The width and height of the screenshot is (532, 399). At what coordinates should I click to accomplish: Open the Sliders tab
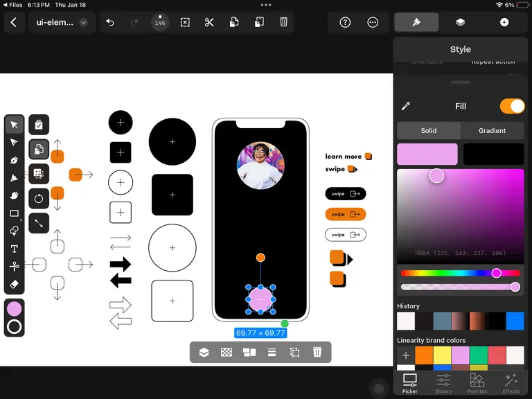tap(443, 384)
